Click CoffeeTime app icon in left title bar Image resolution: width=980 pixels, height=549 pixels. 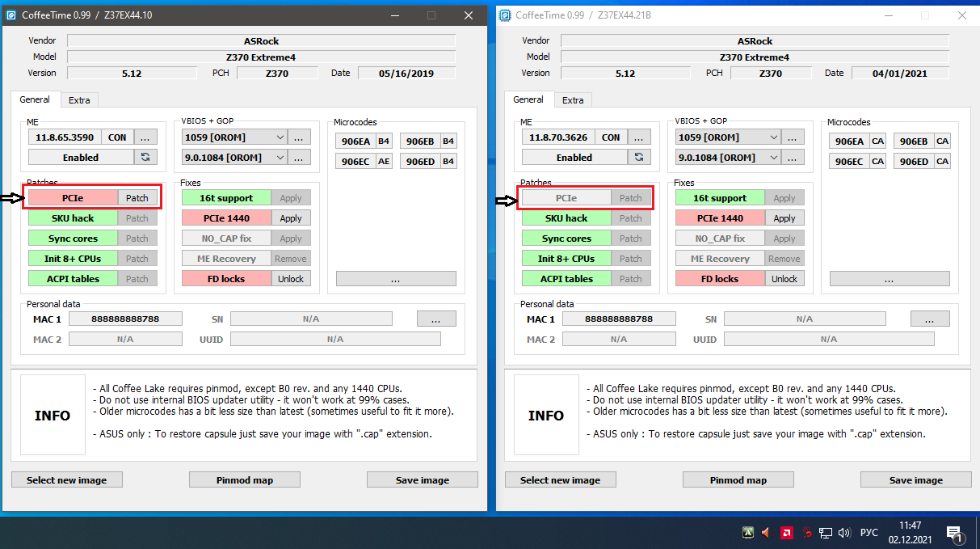[11, 15]
